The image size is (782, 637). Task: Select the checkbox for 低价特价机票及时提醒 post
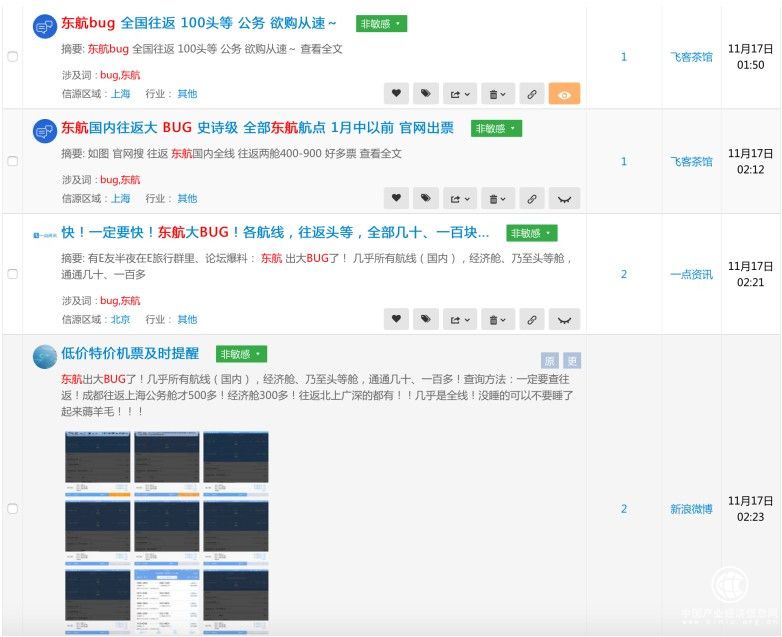click(x=13, y=509)
